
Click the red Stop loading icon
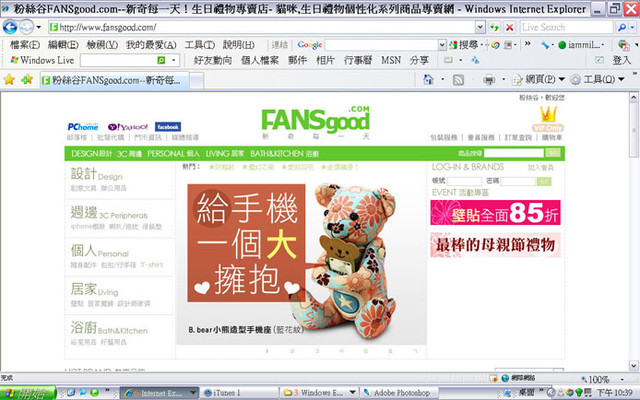(x=510, y=27)
